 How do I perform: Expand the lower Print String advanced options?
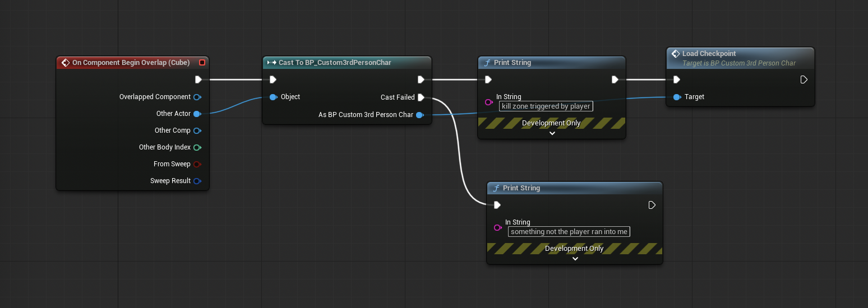(575, 259)
